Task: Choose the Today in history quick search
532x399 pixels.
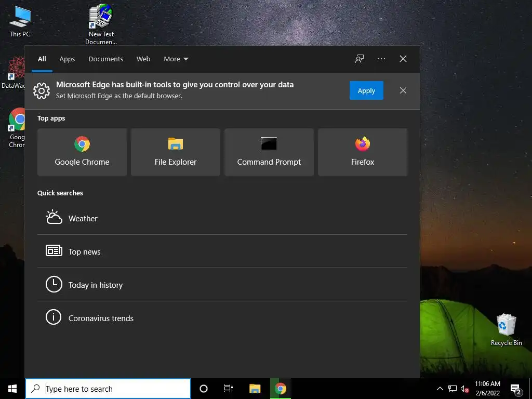Action: [222, 285]
